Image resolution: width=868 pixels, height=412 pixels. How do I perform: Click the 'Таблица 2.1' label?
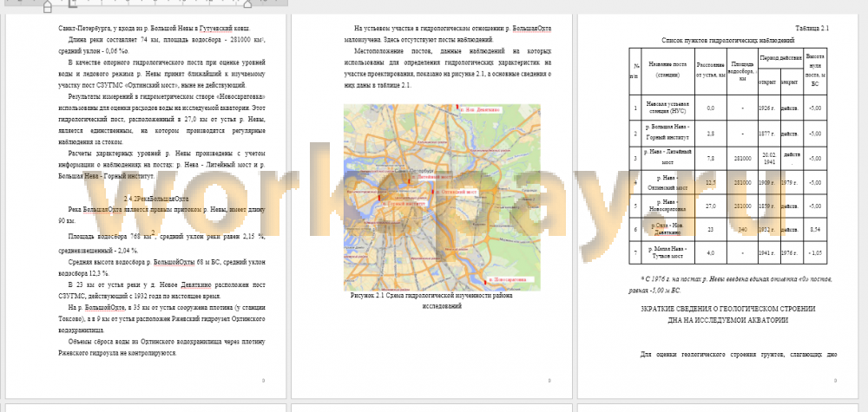click(812, 29)
